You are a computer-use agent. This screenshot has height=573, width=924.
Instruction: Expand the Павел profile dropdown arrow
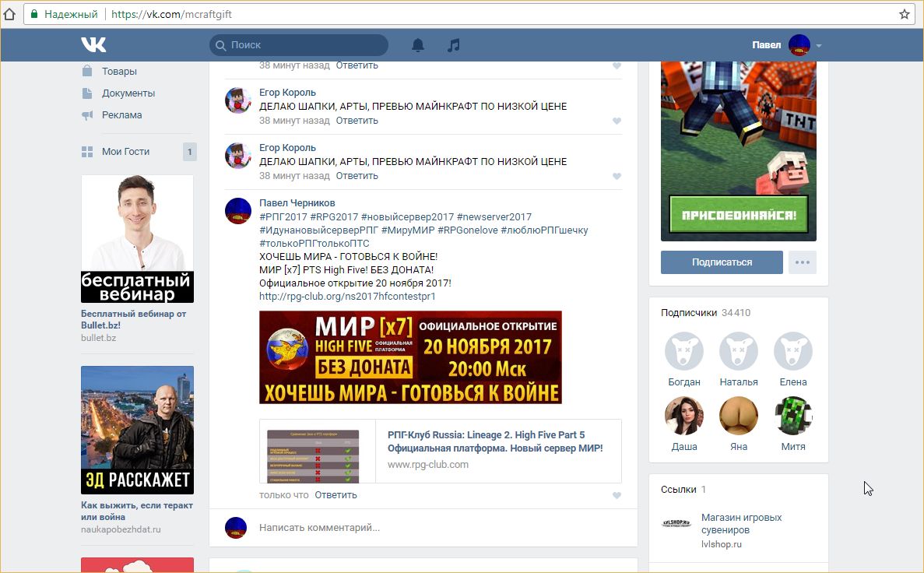[818, 45]
